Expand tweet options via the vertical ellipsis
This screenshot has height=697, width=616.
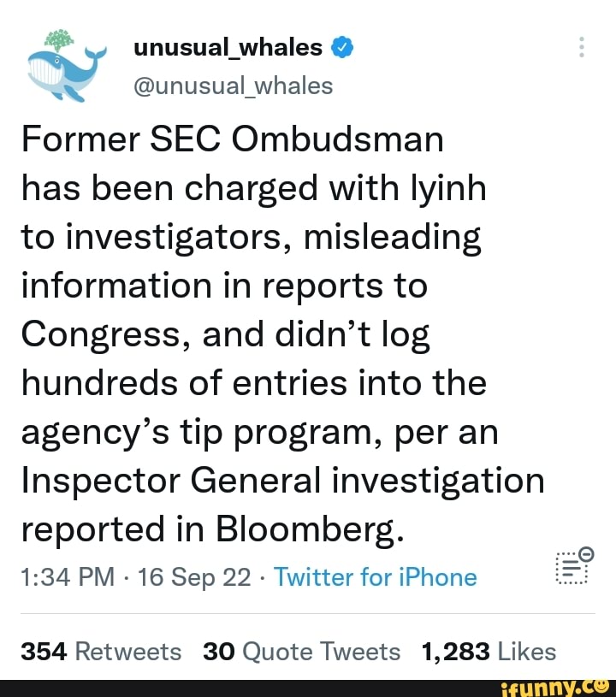[x=581, y=49]
